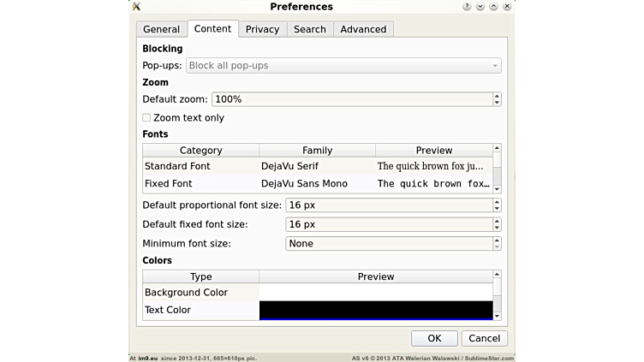
Task: Click the white Background Color preview swatch
Action: [375, 293]
